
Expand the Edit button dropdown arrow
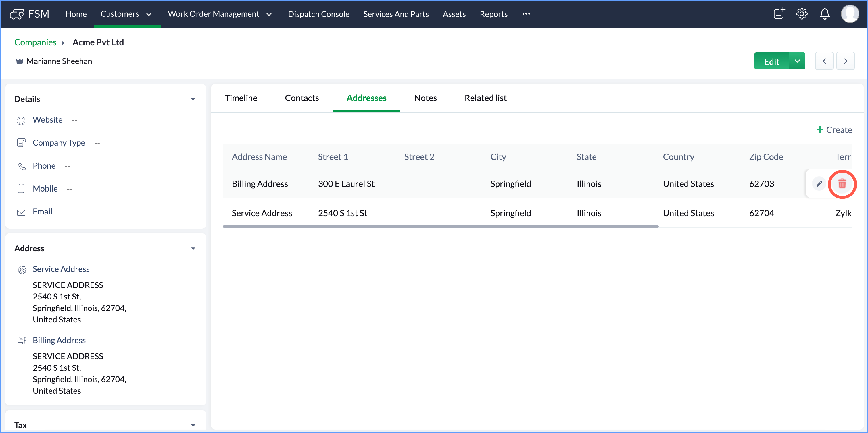tap(797, 61)
